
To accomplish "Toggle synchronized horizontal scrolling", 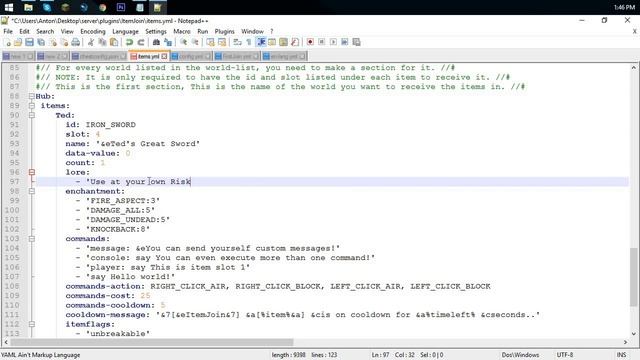I will pyautogui.click(x=222, y=42).
